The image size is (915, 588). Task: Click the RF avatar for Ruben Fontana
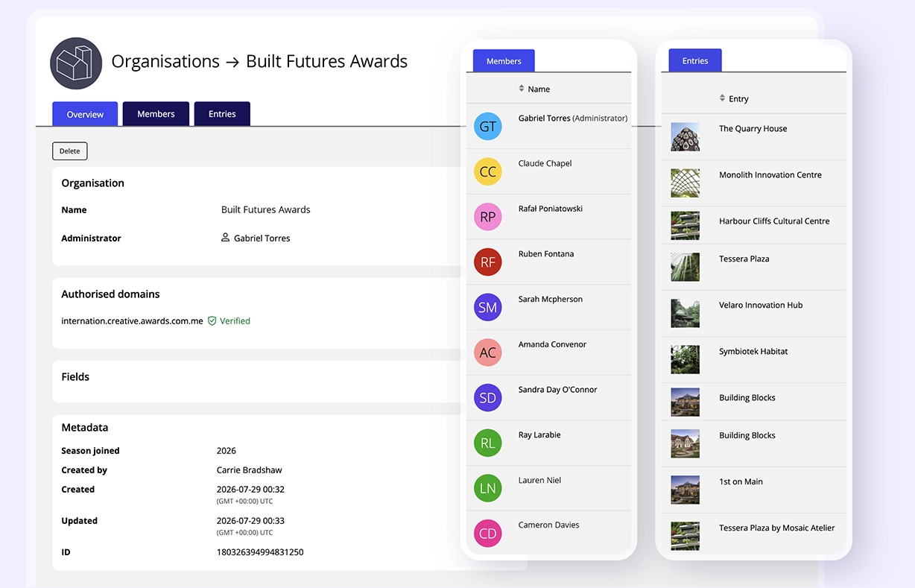[488, 262]
